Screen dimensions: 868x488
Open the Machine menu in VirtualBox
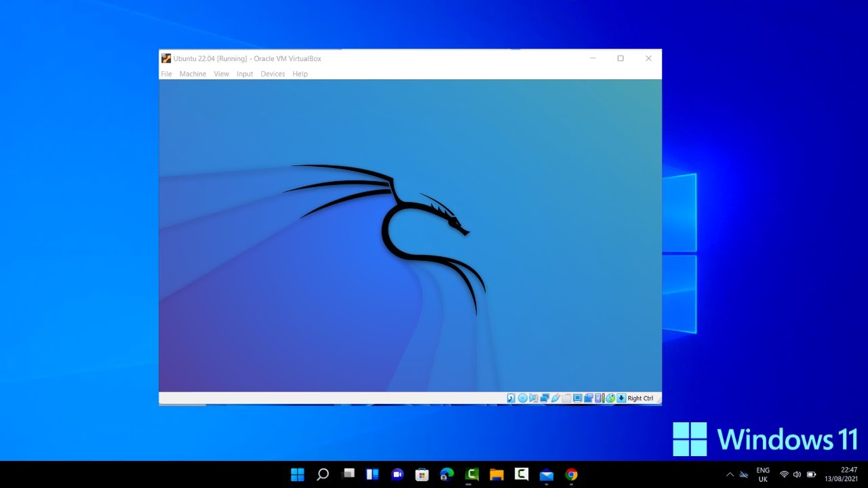[193, 74]
